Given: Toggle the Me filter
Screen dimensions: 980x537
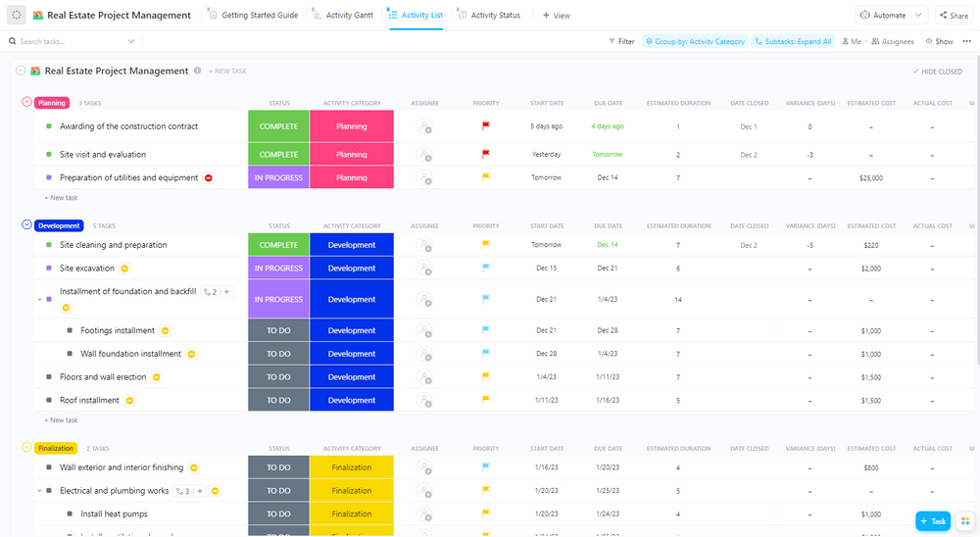Looking at the screenshot, I should pos(851,42).
